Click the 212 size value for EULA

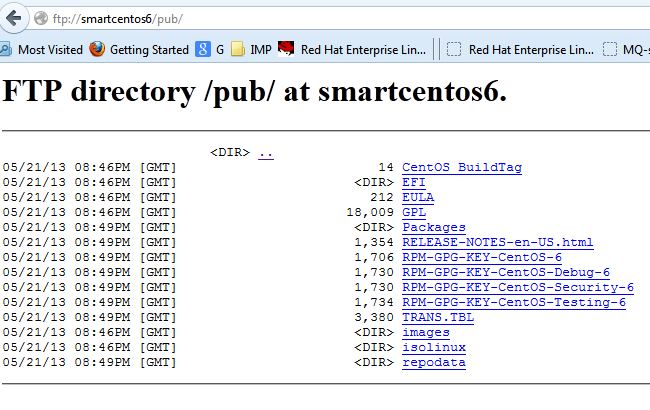click(x=382, y=197)
